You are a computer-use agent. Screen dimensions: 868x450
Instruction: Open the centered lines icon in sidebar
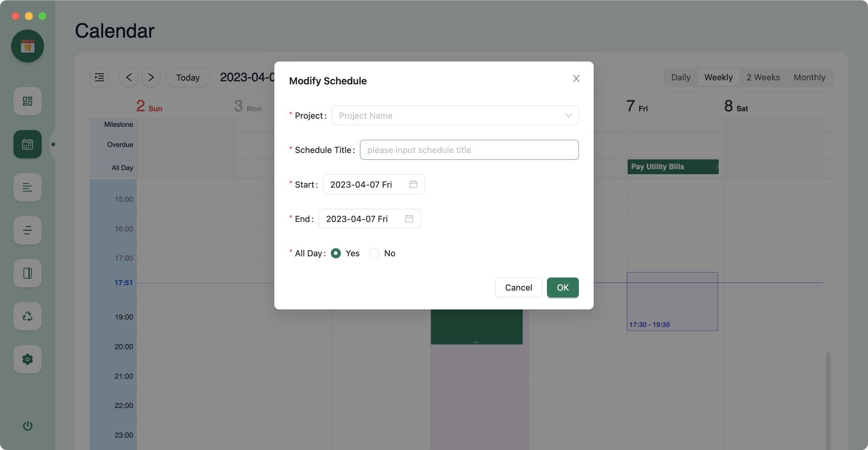[27, 230]
